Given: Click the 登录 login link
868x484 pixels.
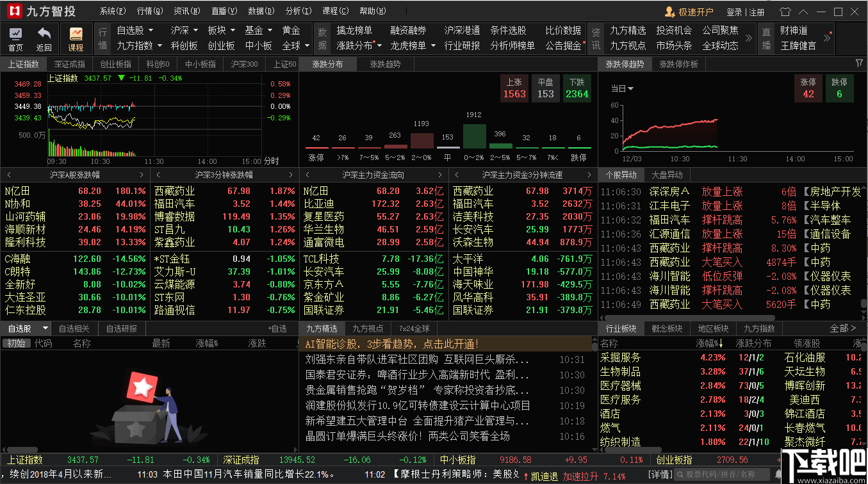Looking at the screenshot, I should [x=734, y=12].
